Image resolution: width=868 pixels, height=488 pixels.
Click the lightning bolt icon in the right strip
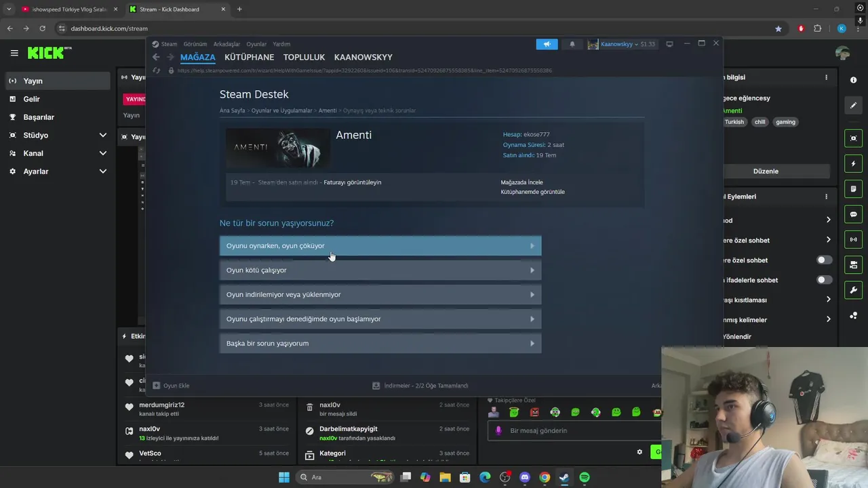coord(853,164)
